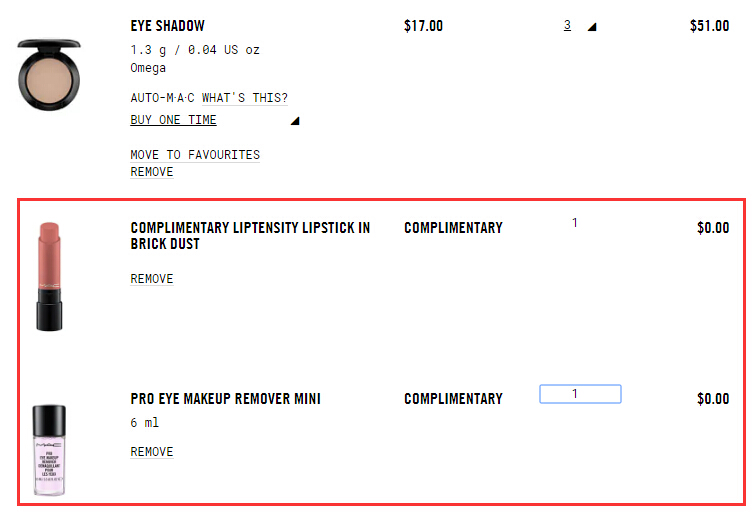Click the $17.00 unit price
Screen dimensions: 756x526
(x=423, y=26)
